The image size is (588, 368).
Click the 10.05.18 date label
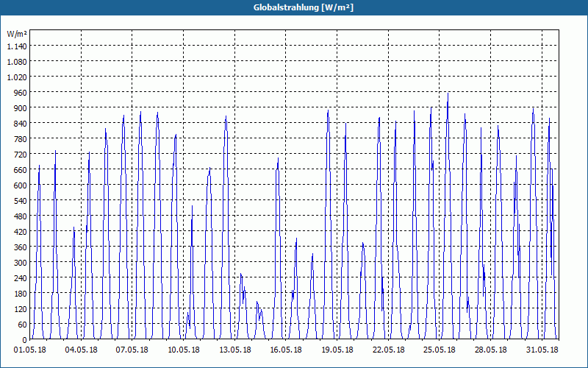coord(183,350)
